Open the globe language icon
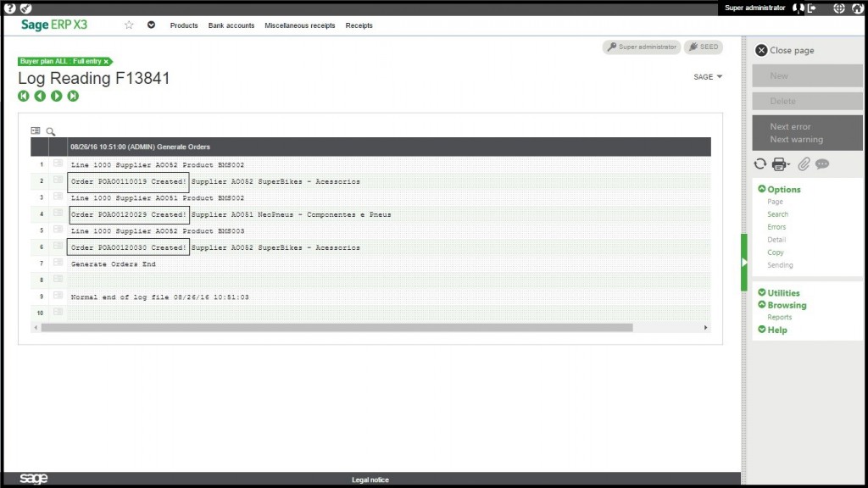 point(839,8)
